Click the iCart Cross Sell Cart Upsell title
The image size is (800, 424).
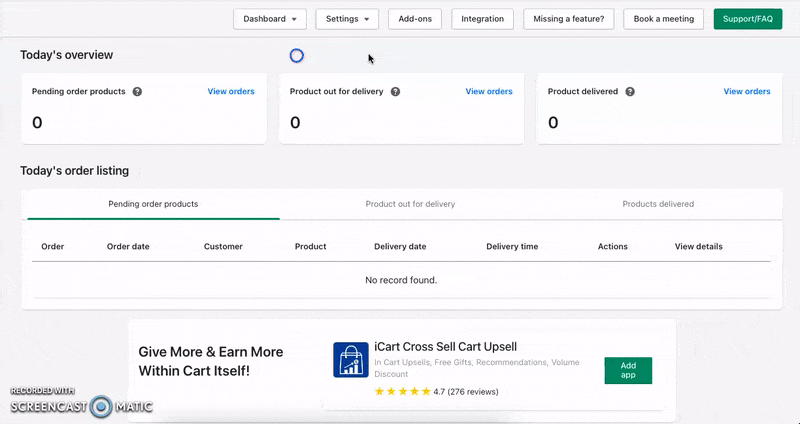coord(445,347)
